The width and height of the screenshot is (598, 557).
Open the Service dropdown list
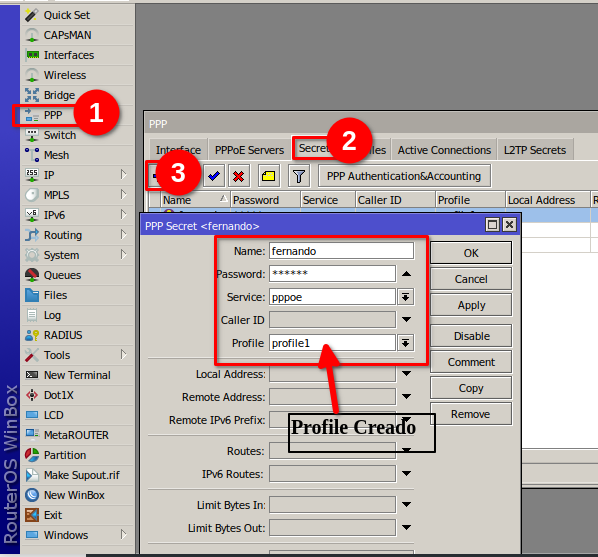[x=405, y=297]
